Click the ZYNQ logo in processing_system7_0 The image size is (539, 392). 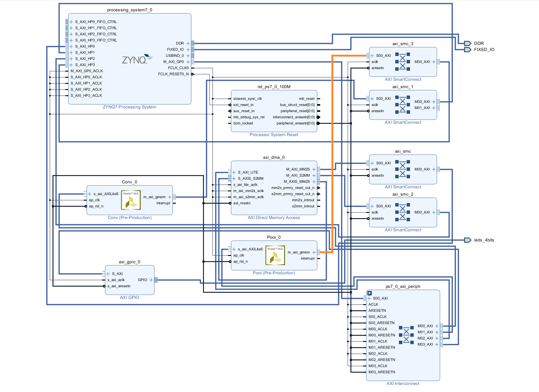pos(137,59)
